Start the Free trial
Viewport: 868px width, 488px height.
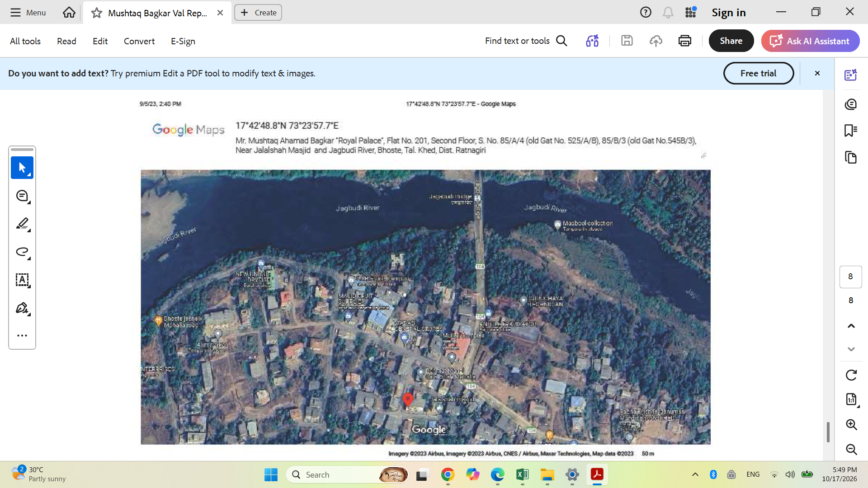pos(758,73)
